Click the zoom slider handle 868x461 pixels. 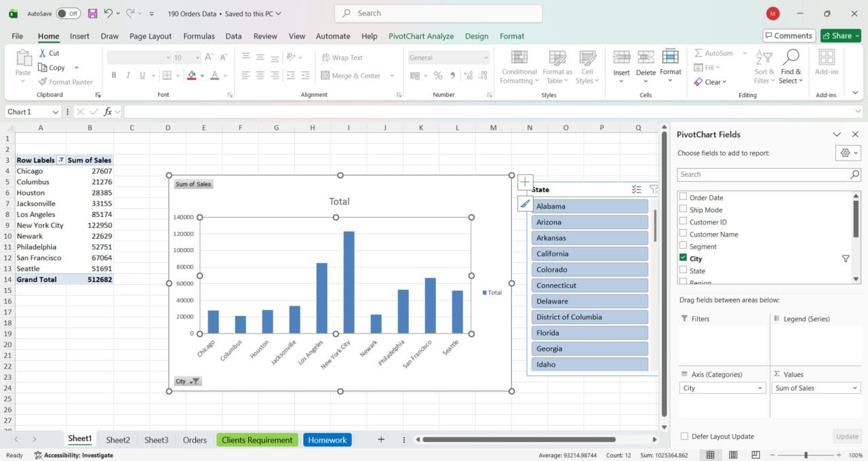[x=806, y=455]
